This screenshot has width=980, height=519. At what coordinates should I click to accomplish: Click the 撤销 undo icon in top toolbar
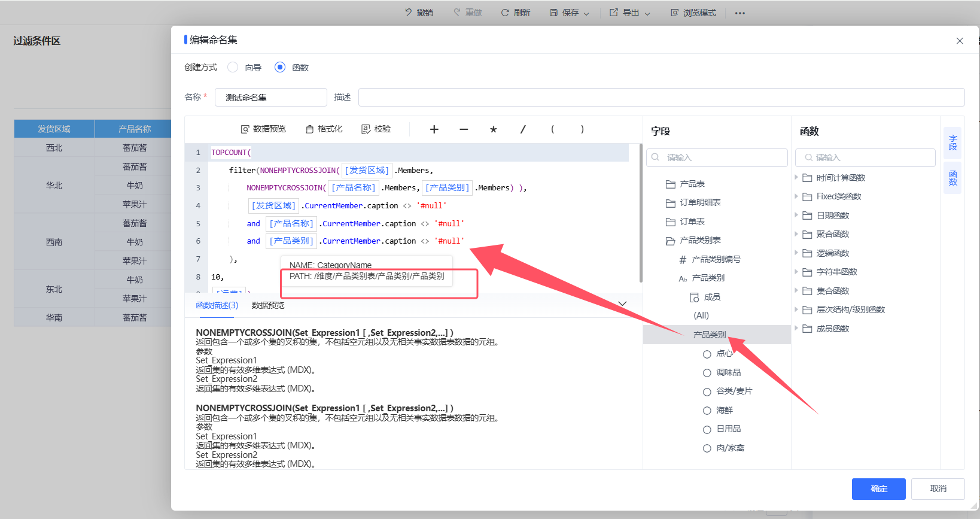[409, 13]
